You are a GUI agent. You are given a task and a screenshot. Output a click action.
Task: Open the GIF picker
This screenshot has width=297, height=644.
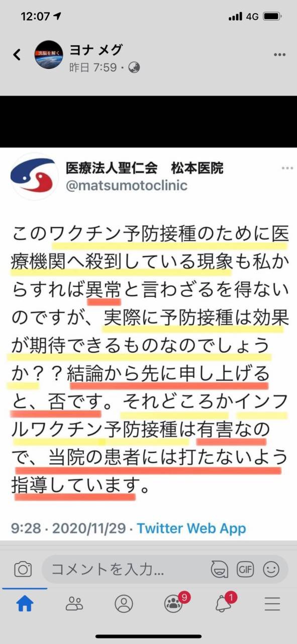[245, 570]
